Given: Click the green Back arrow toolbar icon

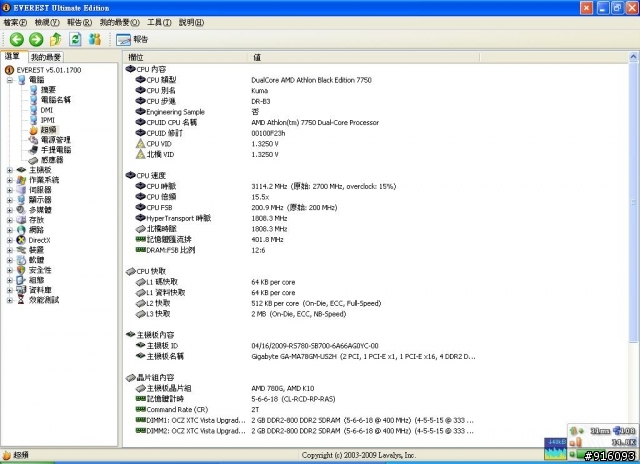Looking at the screenshot, I should (17, 40).
